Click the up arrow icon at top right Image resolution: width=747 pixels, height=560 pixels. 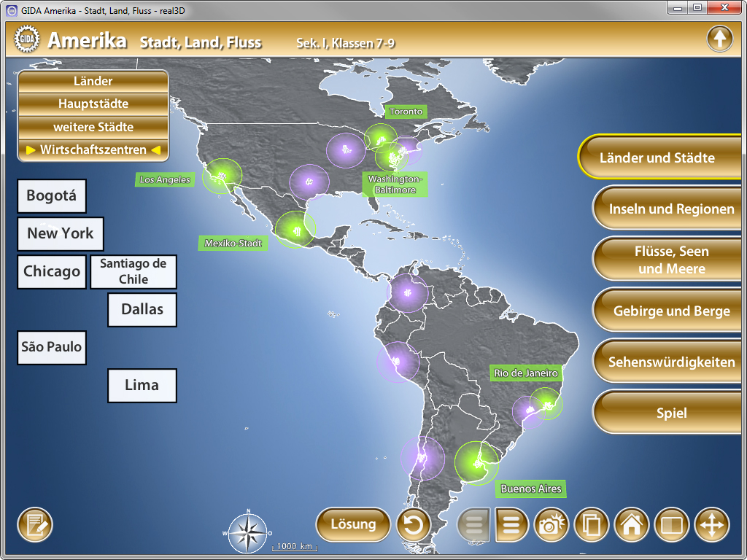(719, 39)
